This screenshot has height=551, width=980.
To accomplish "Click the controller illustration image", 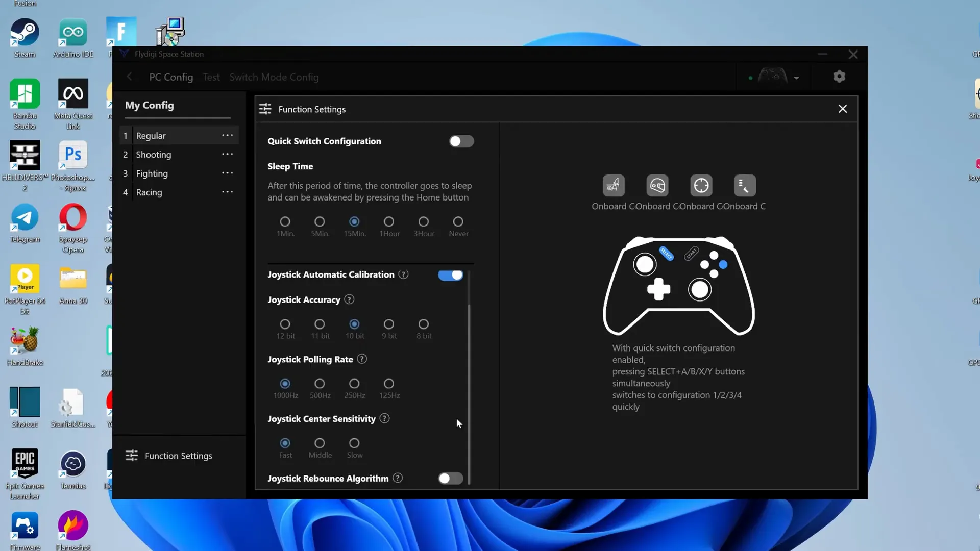I will (679, 285).
